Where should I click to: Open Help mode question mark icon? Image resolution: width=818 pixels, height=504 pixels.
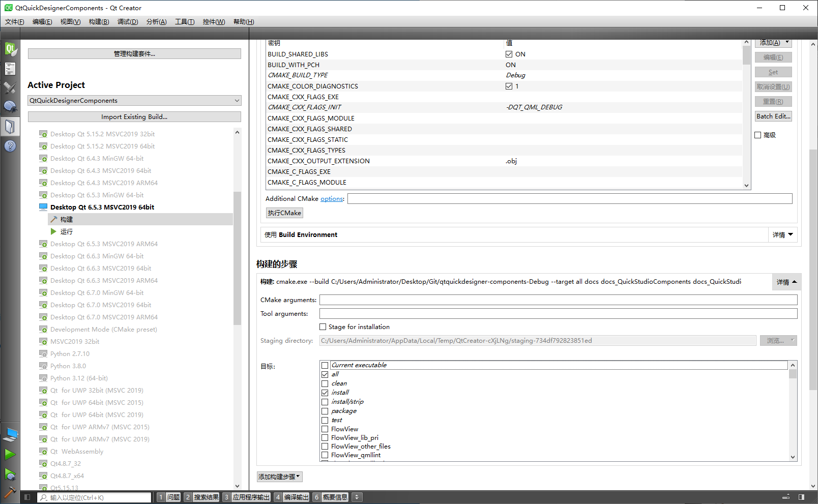pos(10,146)
